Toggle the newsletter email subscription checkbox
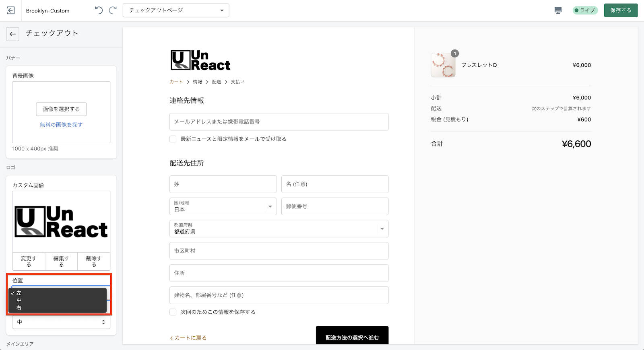The width and height of the screenshot is (644, 350). click(x=173, y=139)
